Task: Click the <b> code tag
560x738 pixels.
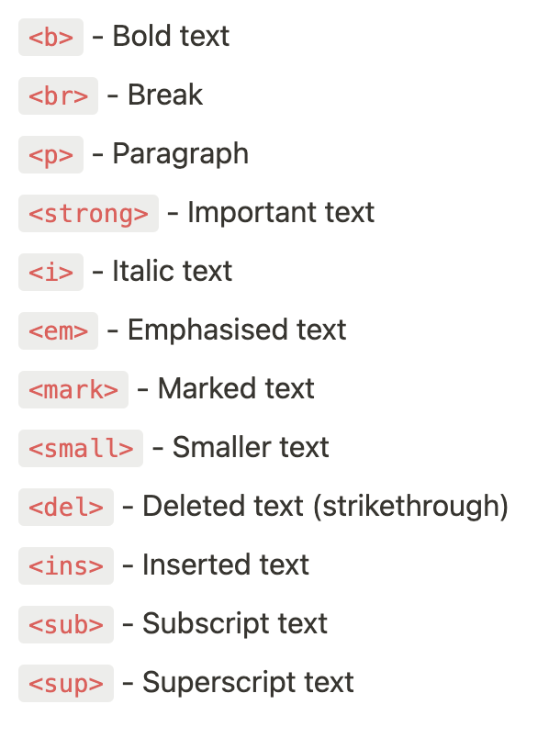Action: pos(50,38)
